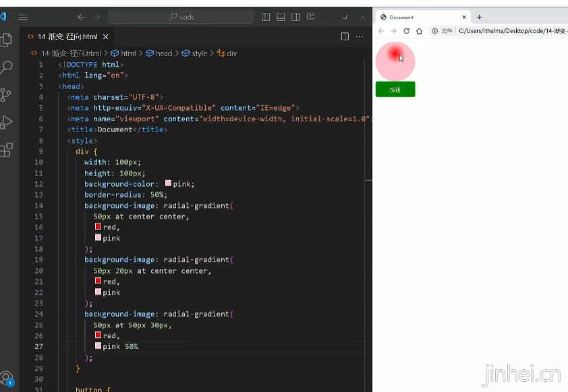Toggle the primary side bar layout icon
Screen dimensions: 568x392
point(266,17)
